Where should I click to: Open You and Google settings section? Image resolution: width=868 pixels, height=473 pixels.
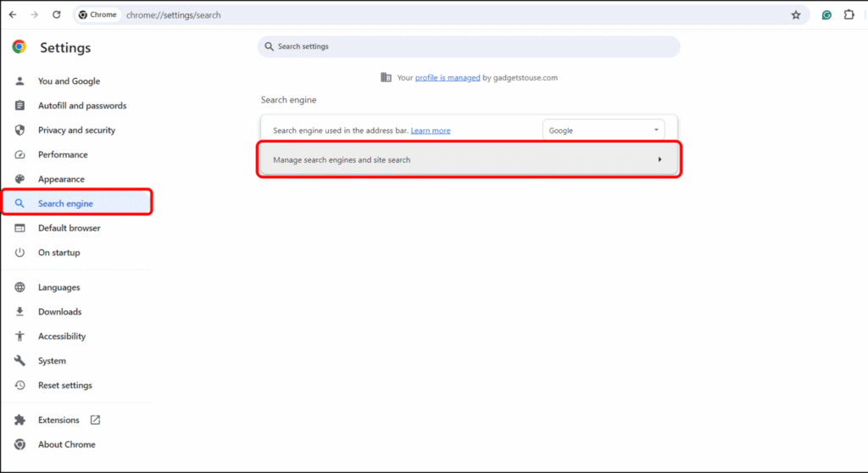[x=69, y=81]
